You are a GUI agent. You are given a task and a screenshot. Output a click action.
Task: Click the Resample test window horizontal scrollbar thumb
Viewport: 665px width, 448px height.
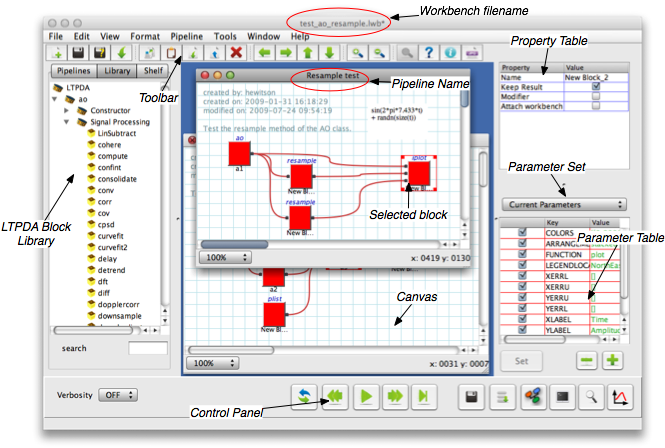coord(235,244)
